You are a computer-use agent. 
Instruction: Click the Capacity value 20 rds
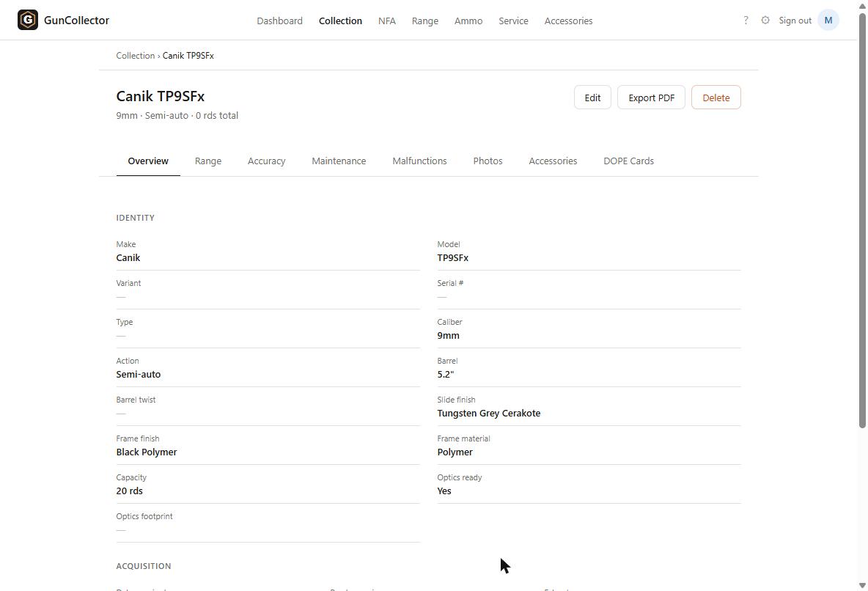pos(130,491)
